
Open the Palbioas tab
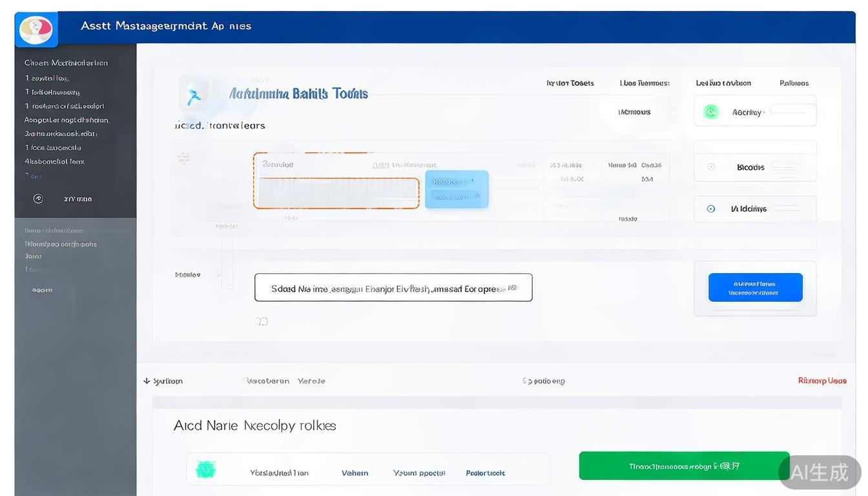click(794, 83)
